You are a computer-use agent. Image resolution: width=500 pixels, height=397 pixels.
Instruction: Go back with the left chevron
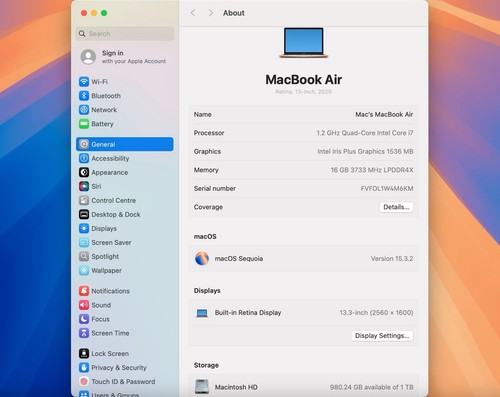tap(193, 13)
